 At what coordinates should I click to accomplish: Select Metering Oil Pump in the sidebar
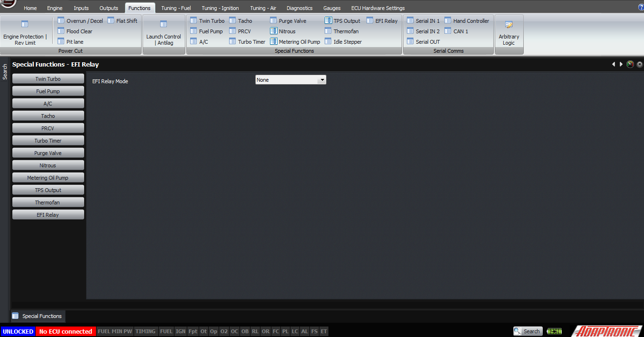click(x=48, y=178)
